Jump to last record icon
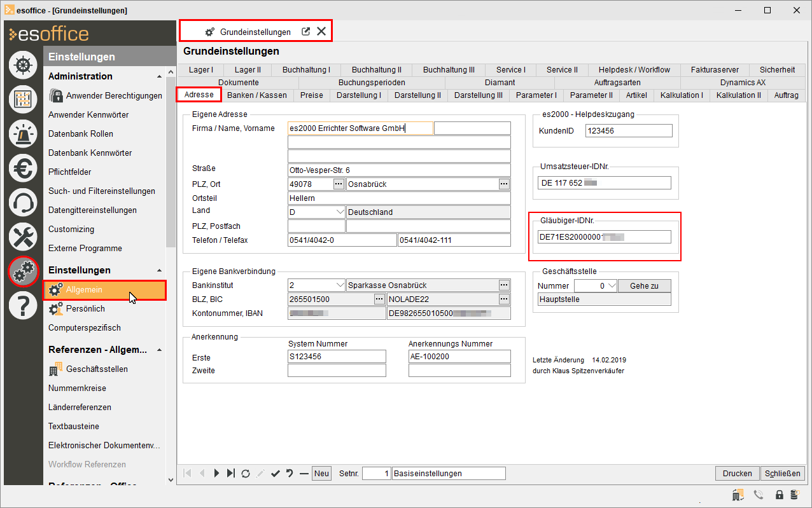 [x=231, y=473]
